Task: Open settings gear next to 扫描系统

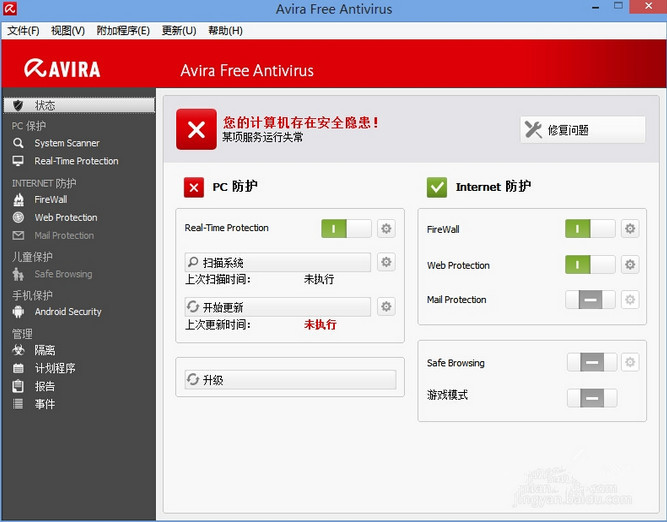Action: pos(386,263)
